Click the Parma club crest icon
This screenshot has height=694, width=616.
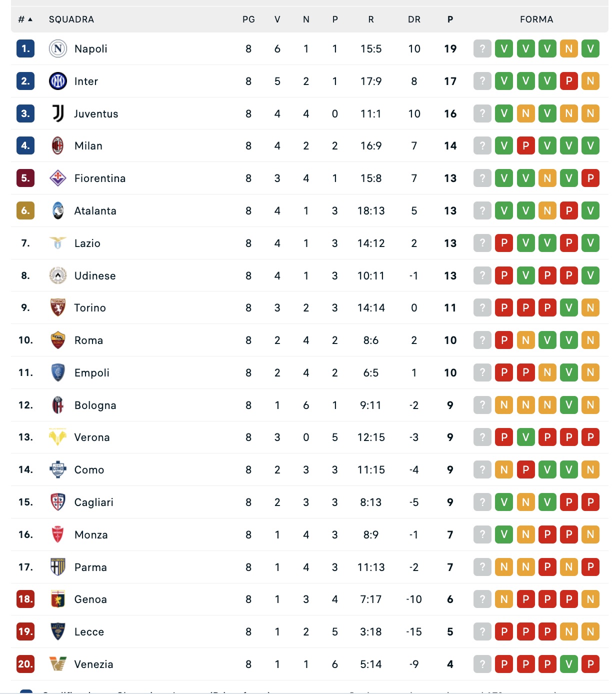point(58,567)
